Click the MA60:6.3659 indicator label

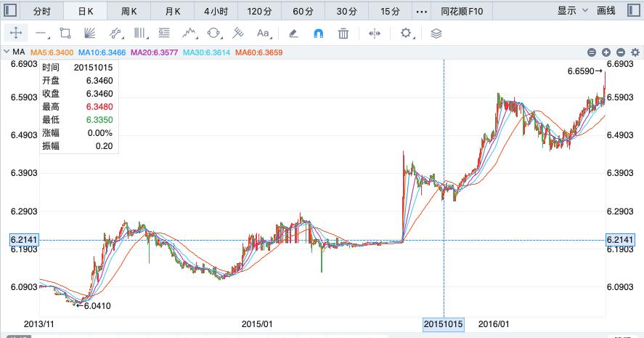pos(258,52)
